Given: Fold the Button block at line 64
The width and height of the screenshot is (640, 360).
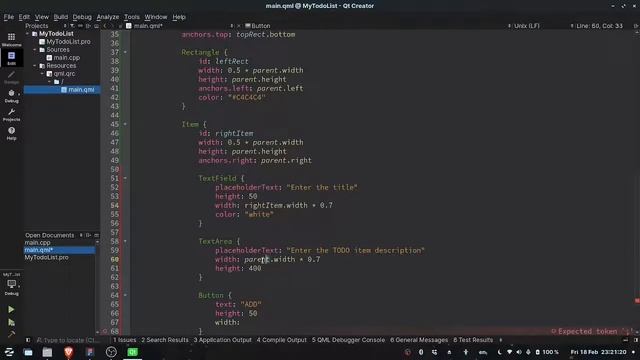Looking at the screenshot, I should click(125, 295).
